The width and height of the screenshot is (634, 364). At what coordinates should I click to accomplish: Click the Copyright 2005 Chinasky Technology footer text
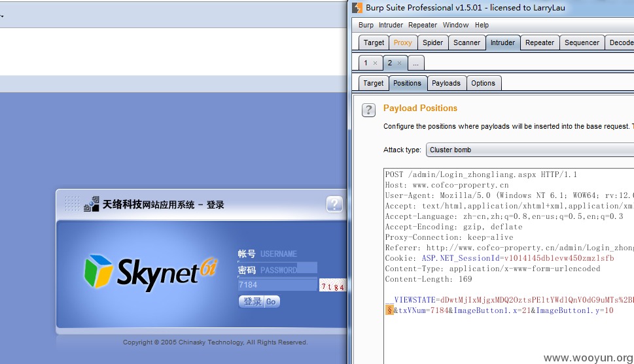(x=215, y=342)
